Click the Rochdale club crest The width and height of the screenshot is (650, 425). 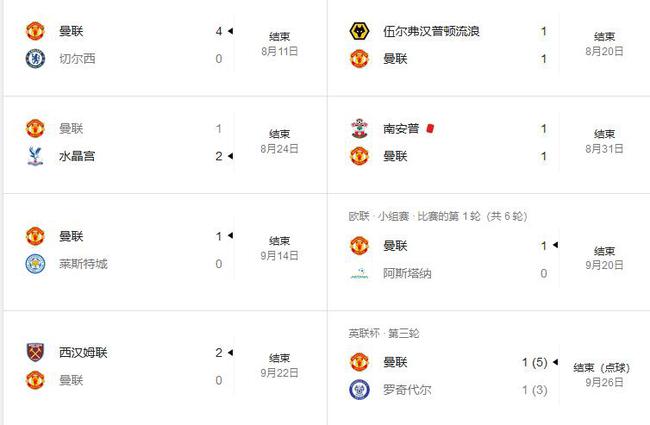[x=359, y=390]
